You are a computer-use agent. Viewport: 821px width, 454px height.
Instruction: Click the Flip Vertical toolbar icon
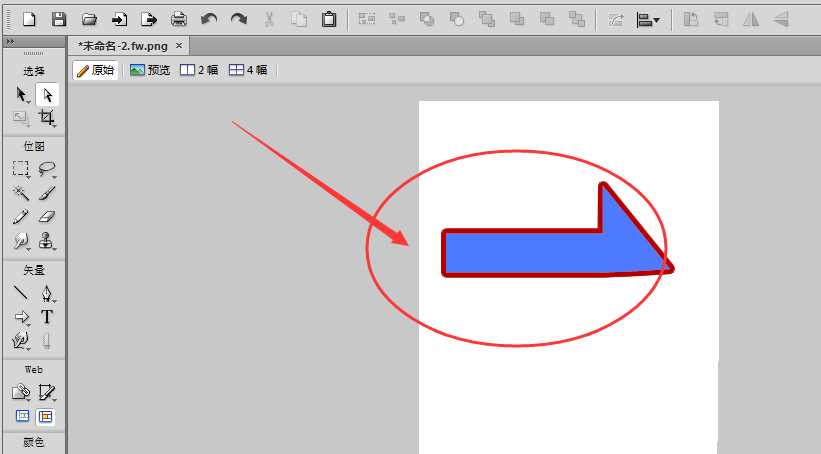[781, 20]
